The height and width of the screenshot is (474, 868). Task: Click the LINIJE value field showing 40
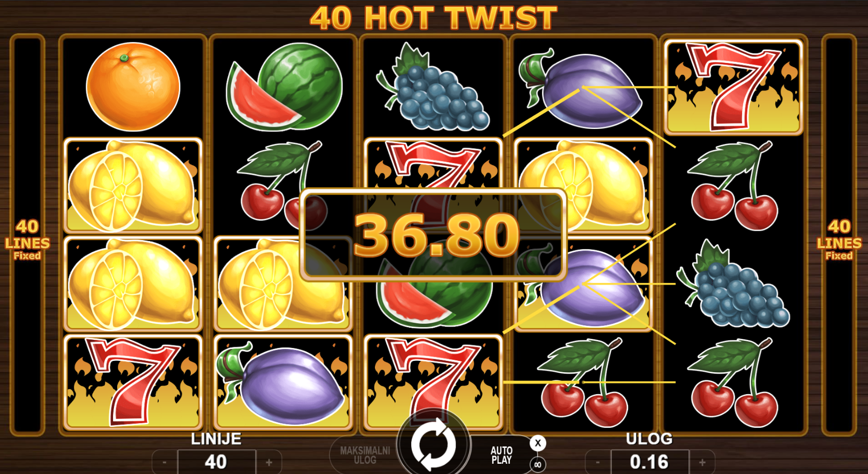[216, 462]
